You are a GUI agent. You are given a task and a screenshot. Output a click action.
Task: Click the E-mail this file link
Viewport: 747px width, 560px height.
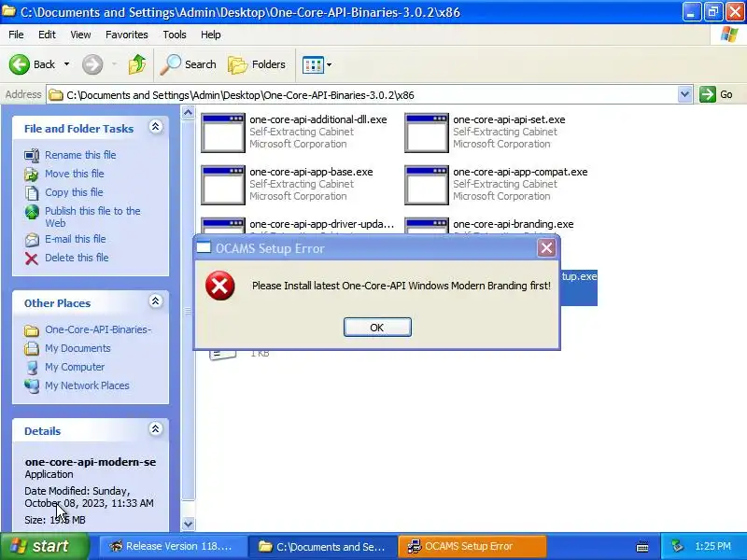(x=76, y=239)
